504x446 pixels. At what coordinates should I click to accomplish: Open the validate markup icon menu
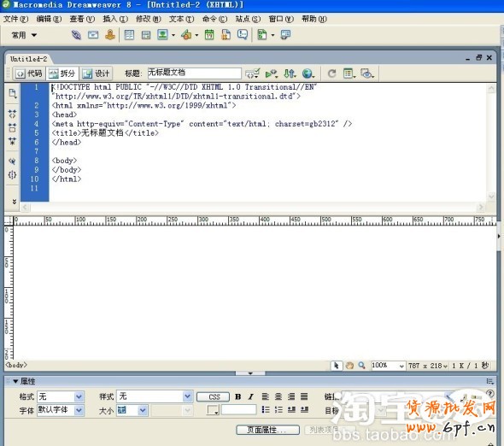coord(252,73)
